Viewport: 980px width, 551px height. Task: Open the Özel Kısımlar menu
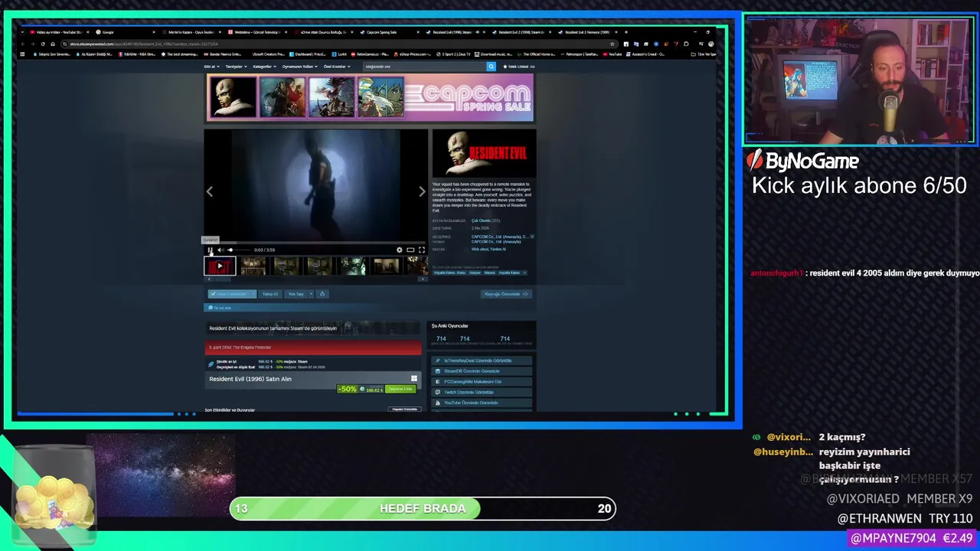[337, 67]
